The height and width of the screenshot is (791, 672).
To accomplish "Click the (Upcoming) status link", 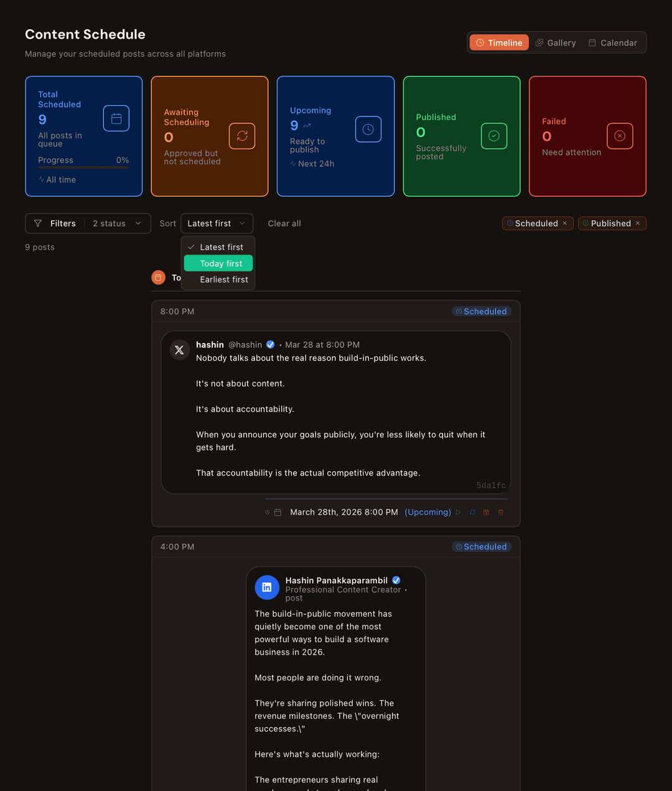I will click(428, 512).
